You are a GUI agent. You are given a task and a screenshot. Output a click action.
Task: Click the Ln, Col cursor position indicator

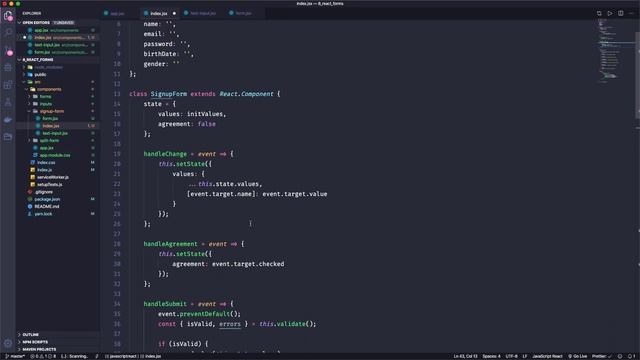click(465, 356)
